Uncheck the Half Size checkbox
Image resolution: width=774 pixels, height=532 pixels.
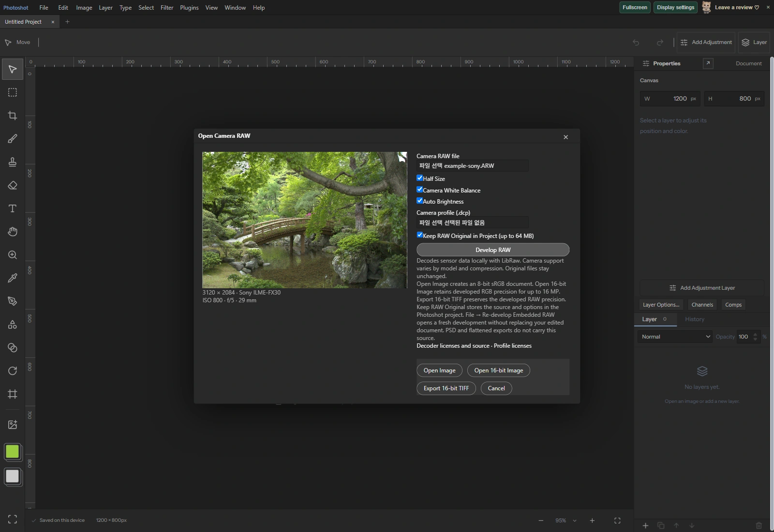[420, 178]
